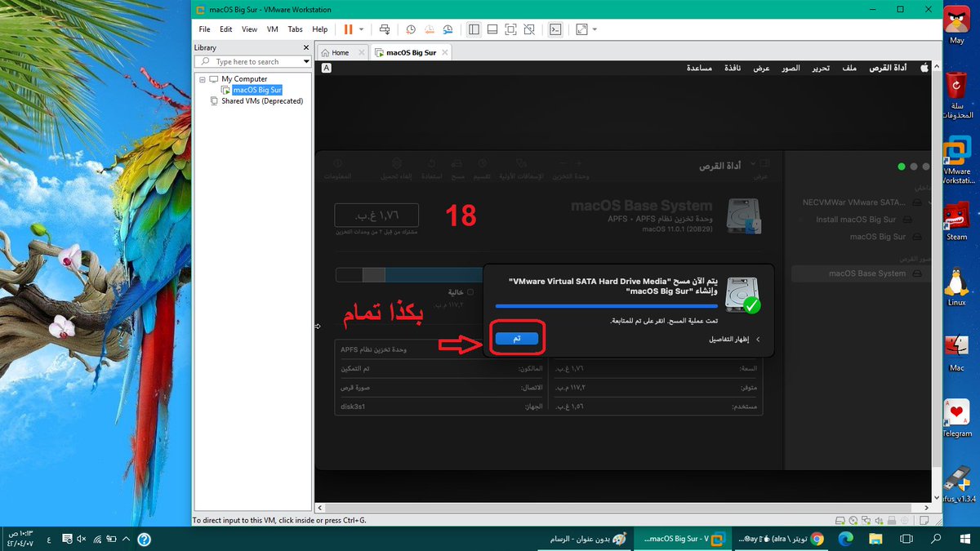Toggle the thumbnail bar view icon
Image resolution: width=980 pixels, height=551 pixels.
pos(492,29)
